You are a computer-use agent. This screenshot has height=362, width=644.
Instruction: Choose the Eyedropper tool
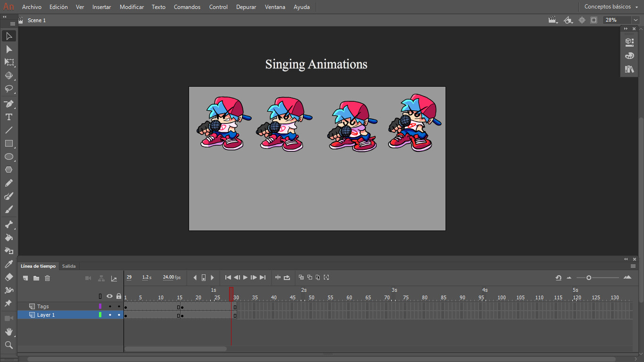(8, 264)
